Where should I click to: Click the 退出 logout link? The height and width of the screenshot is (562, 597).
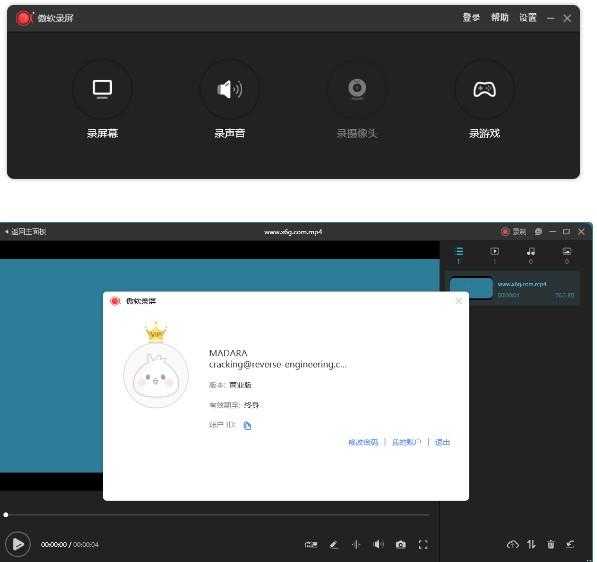442,442
